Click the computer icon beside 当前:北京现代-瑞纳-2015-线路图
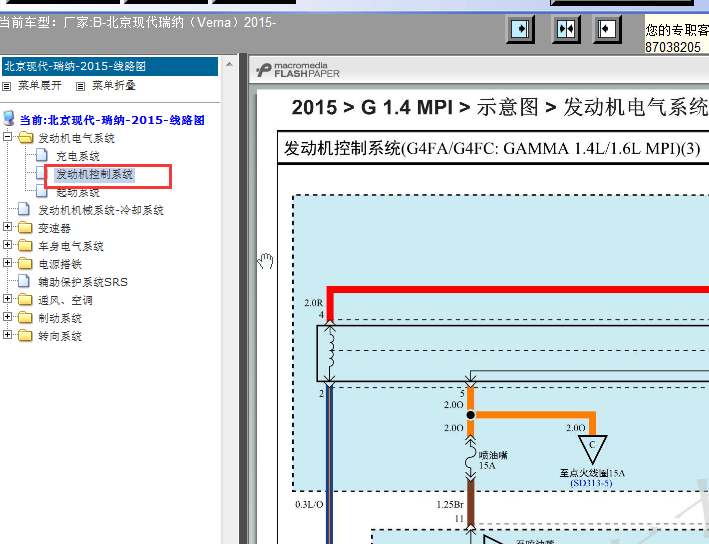 point(9,118)
